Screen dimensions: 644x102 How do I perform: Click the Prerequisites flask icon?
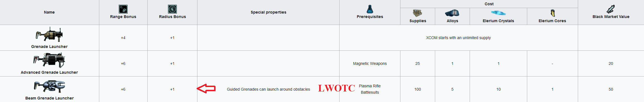coord(370,9)
